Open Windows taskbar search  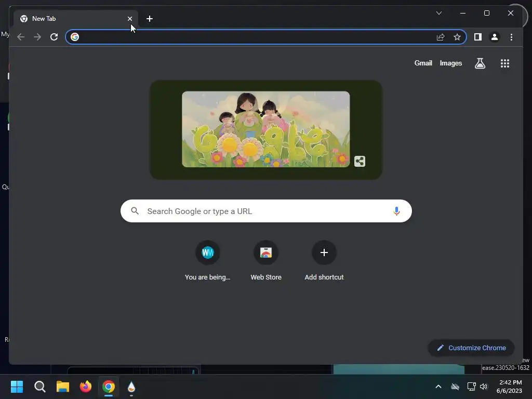tap(39, 387)
